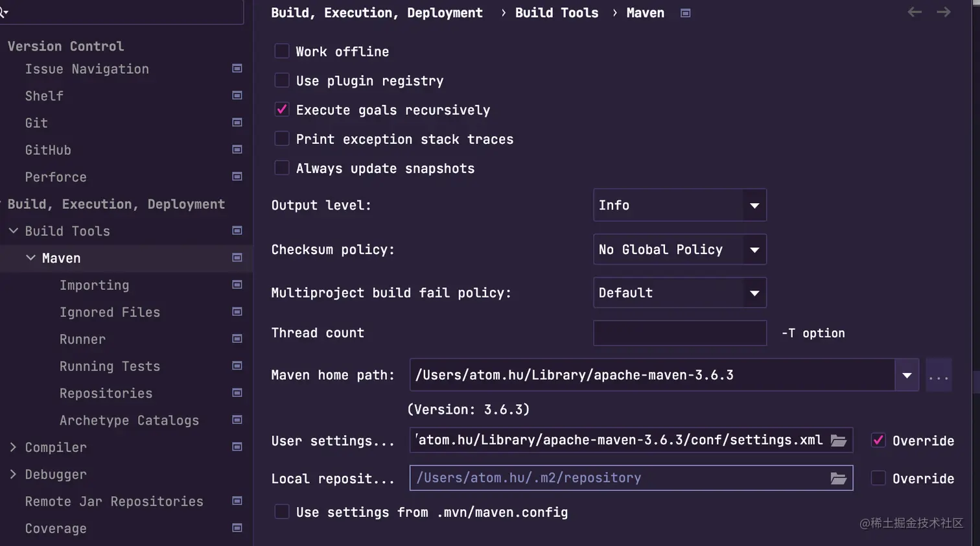Screen dimensions: 980x546
Task: Click project-level icon beside Perforce
Action: (237, 177)
